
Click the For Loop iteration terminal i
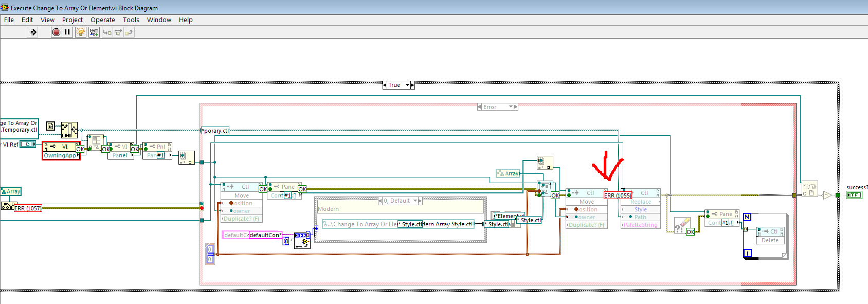(748, 253)
